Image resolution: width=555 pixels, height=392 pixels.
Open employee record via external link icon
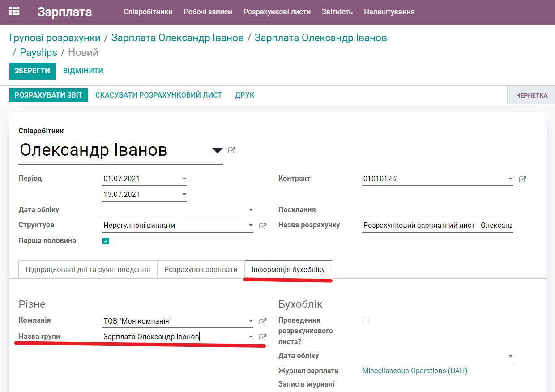231,150
